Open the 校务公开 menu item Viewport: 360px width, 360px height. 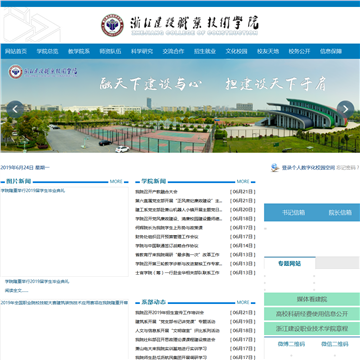299,51
